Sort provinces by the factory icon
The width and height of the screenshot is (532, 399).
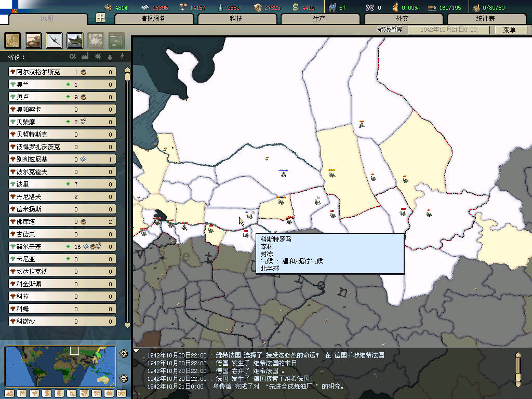tap(85, 56)
